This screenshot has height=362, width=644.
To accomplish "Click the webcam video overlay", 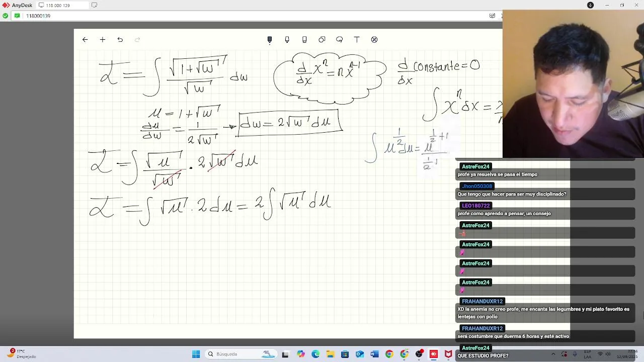I will [573, 84].
